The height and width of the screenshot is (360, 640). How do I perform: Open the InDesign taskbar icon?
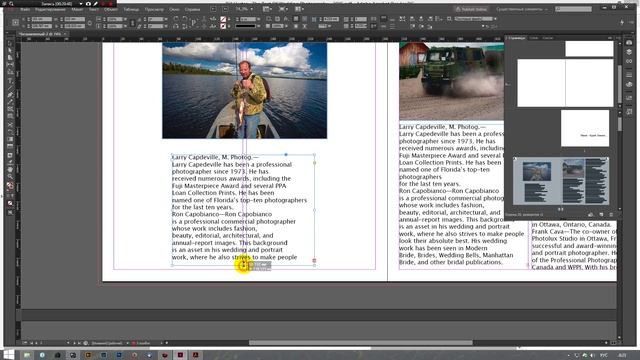tap(180, 355)
